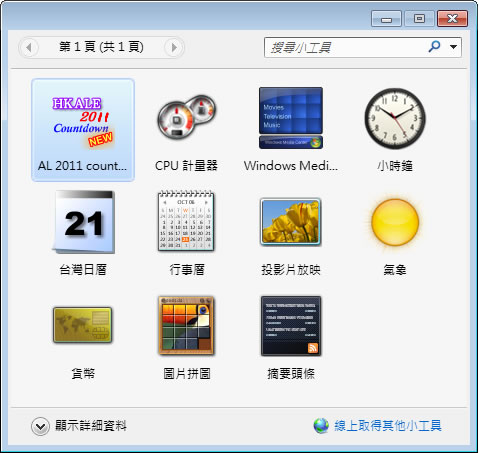Image resolution: width=479 pixels, height=453 pixels.
Task: Click the Windows Medi... label
Action: (291, 166)
